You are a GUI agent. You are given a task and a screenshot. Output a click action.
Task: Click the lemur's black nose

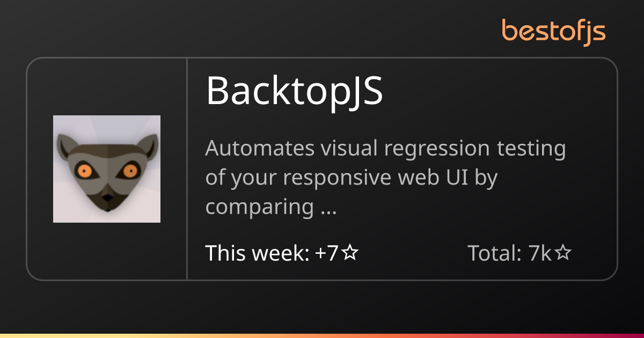coord(107,198)
